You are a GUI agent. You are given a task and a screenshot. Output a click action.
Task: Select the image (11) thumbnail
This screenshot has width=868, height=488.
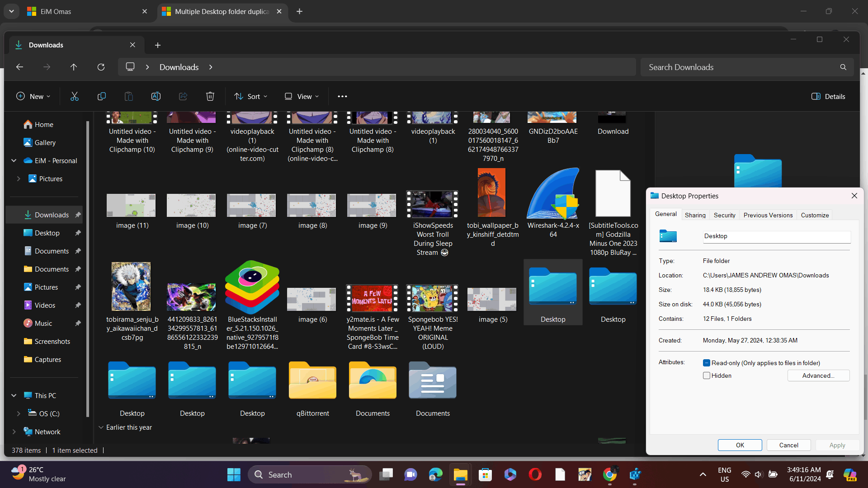(x=131, y=206)
